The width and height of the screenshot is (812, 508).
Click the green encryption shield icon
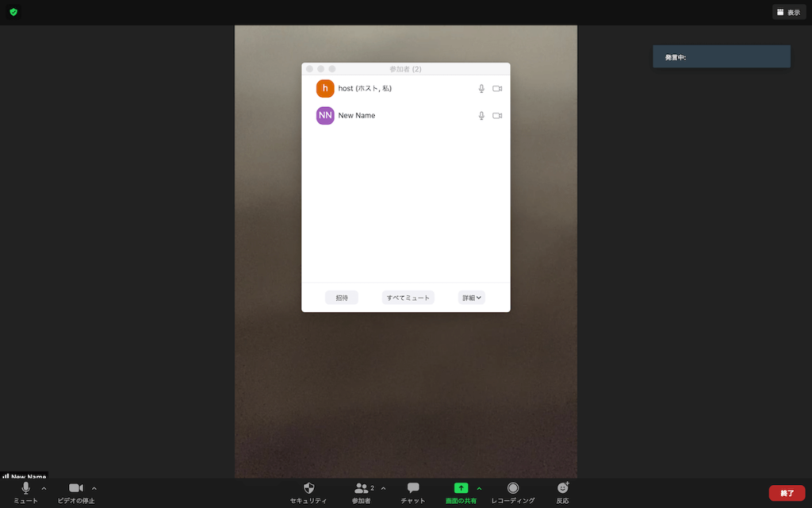pyautogui.click(x=13, y=12)
